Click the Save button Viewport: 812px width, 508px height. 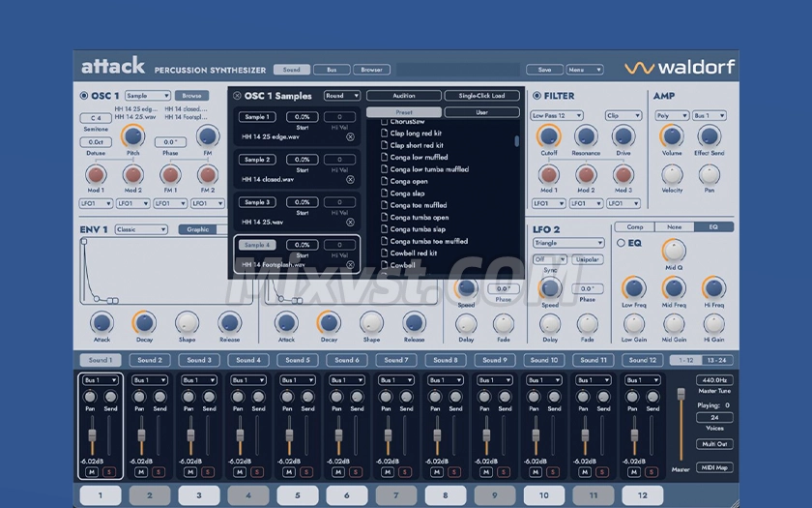click(544, 70)
